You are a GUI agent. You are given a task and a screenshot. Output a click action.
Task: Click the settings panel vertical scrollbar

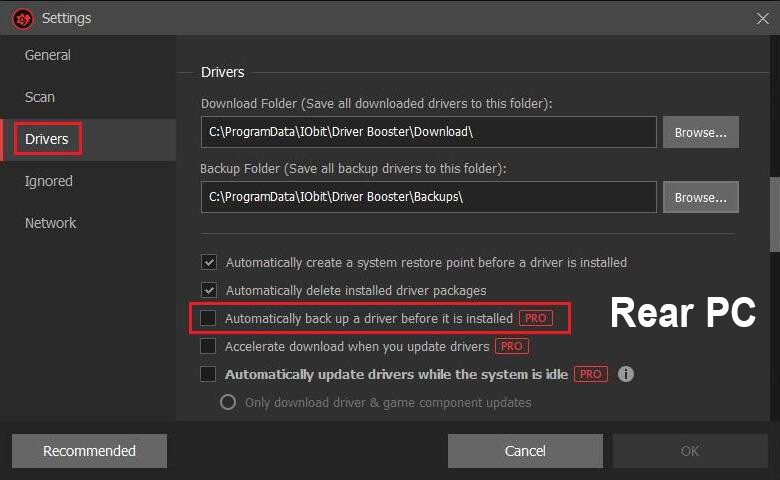coord(775,215)
